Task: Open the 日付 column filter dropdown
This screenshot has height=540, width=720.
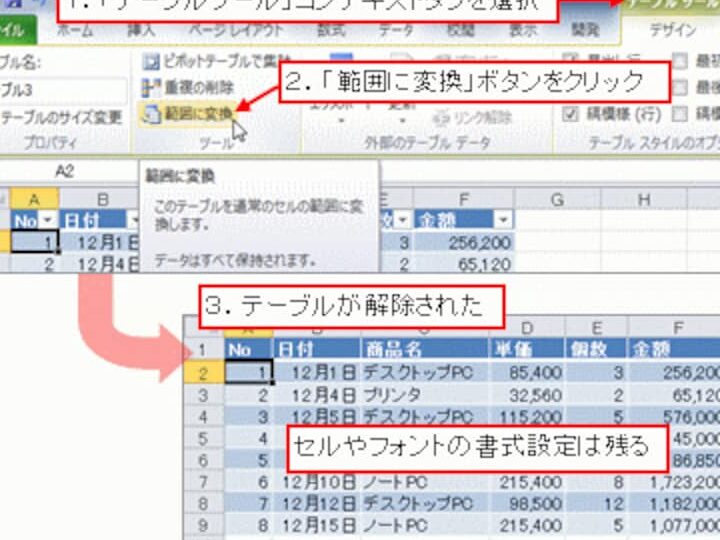Action: [x=133, y=219]
